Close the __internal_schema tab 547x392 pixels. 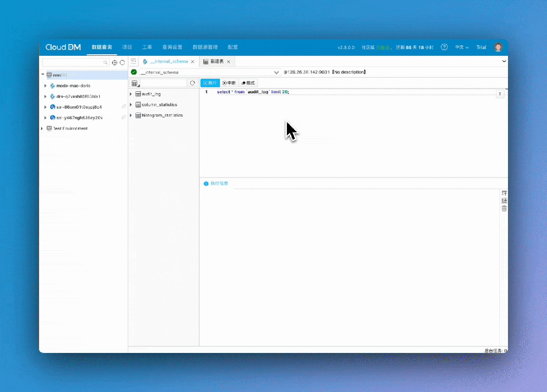193,62
